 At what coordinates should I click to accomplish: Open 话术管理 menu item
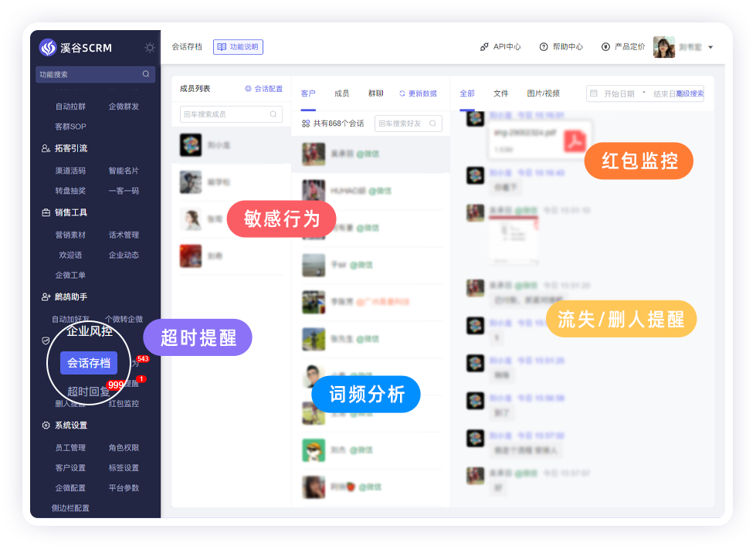pos(124,235)
